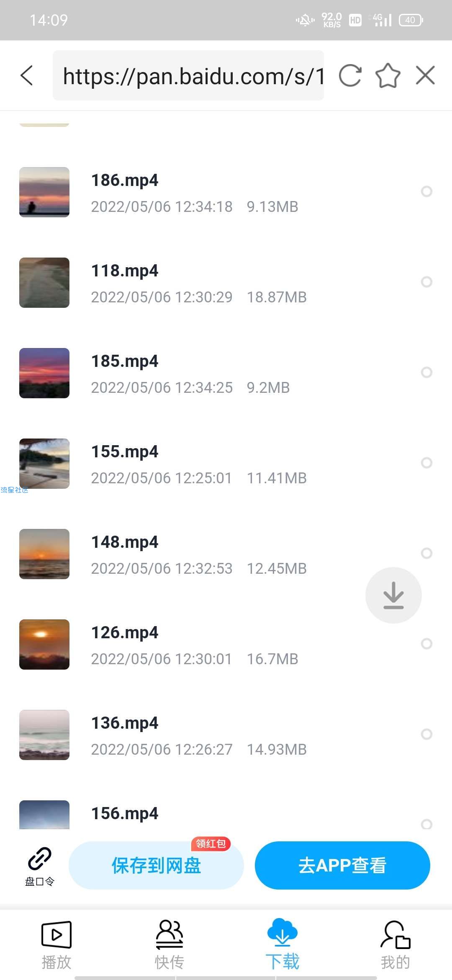Switch to the 快传 tab
The image size is (452, 980).
click(x=169, y=945)
